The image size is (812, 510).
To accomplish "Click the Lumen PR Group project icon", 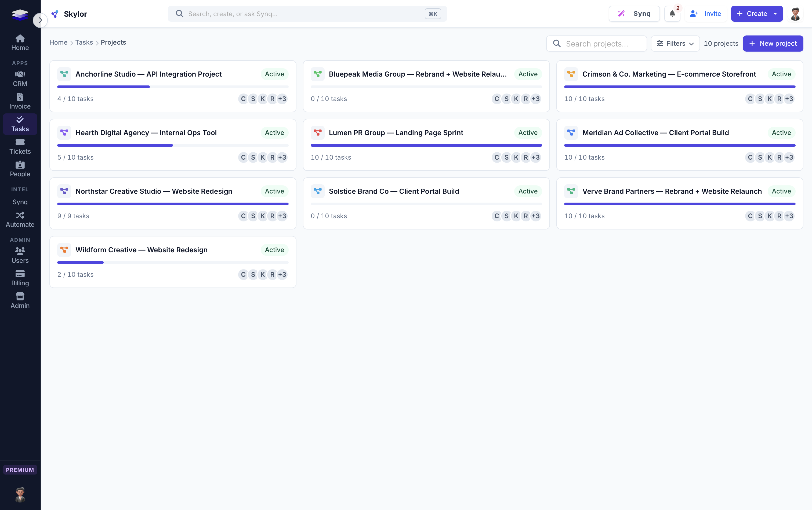I will point(317,132).
